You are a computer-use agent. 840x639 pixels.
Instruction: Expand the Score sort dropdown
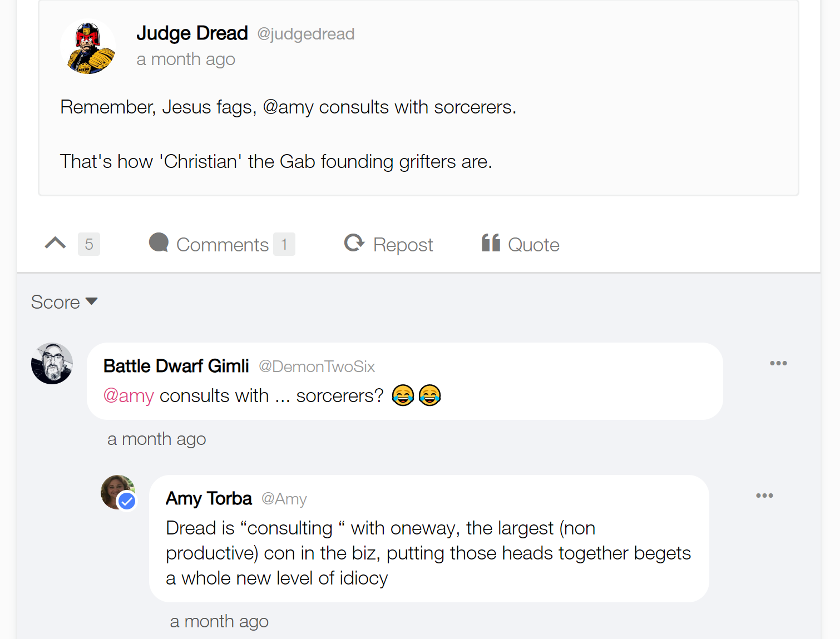click(64, 302)
